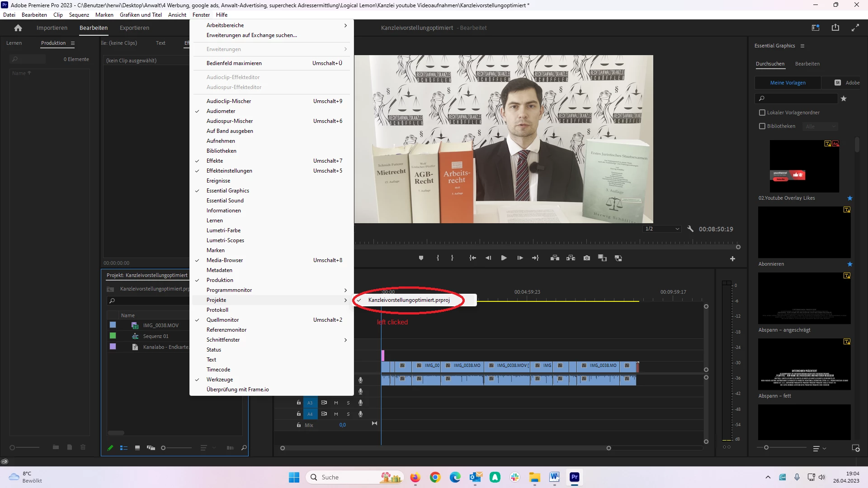Toggle the Audiometer menu entry
Image resolution: width=868 pixels, height=488 pixels.
(221, 111)
